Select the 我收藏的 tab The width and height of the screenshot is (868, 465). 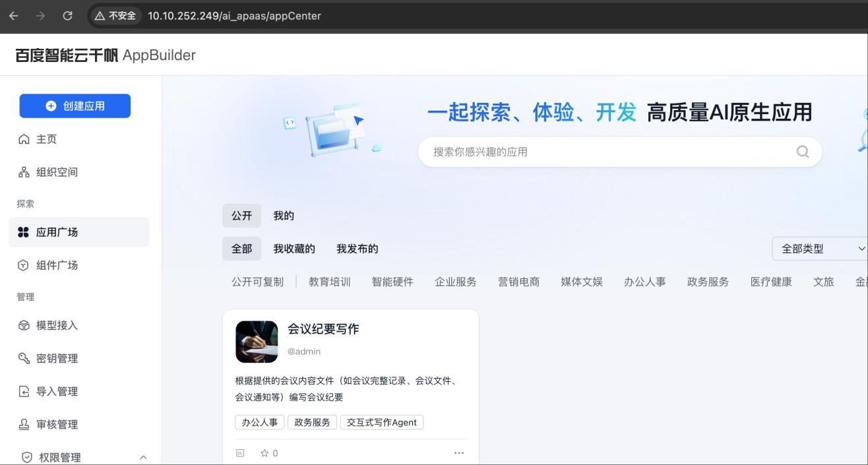coord(294,249)
